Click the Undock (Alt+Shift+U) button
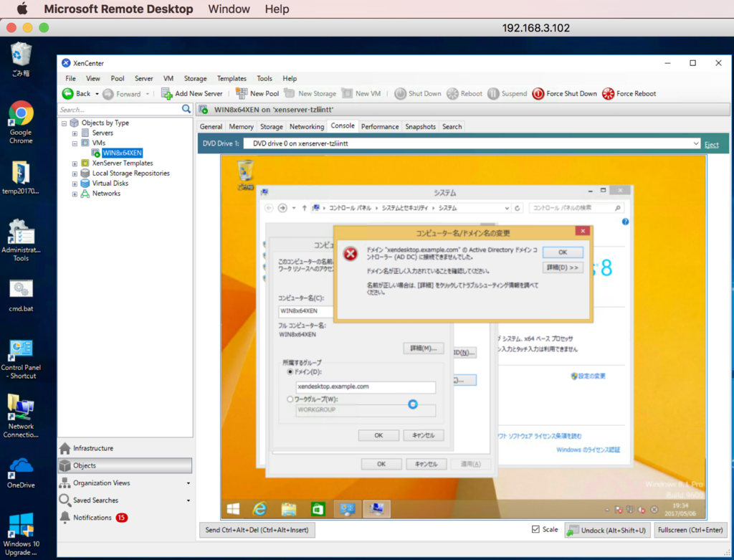 tap(607, 530)
